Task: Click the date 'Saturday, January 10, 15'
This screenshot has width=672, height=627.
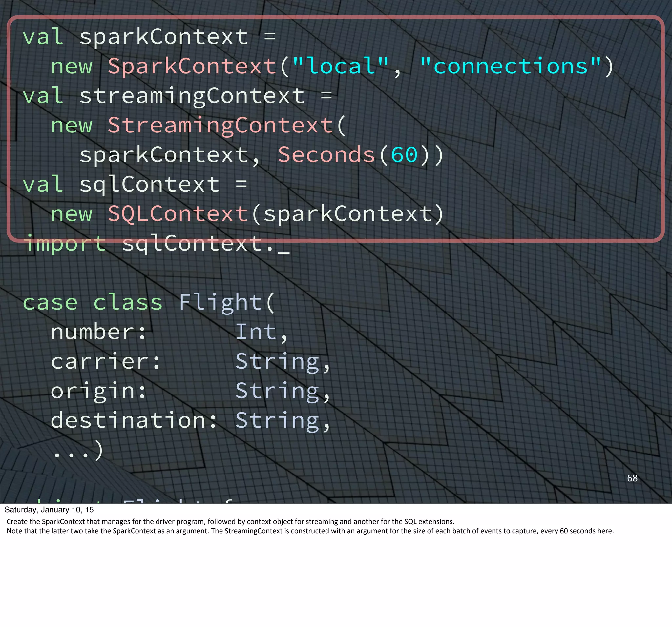Action: [49, 510]
